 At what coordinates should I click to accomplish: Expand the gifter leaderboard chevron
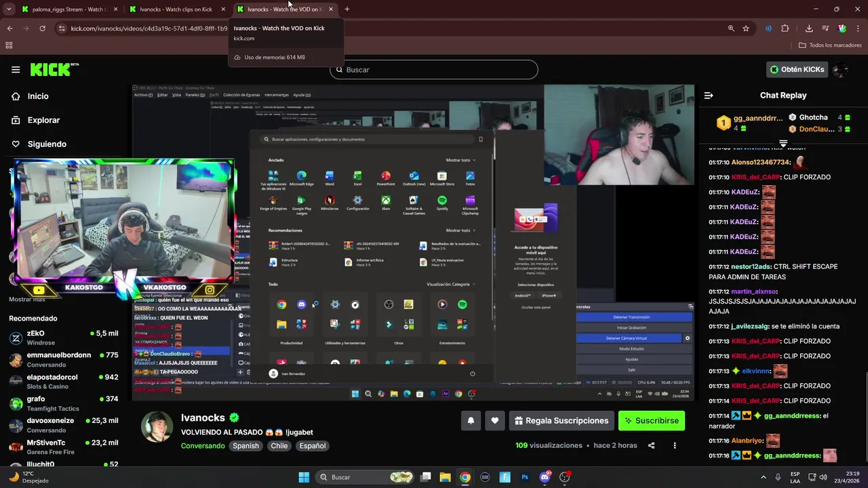tap(783, 143)
